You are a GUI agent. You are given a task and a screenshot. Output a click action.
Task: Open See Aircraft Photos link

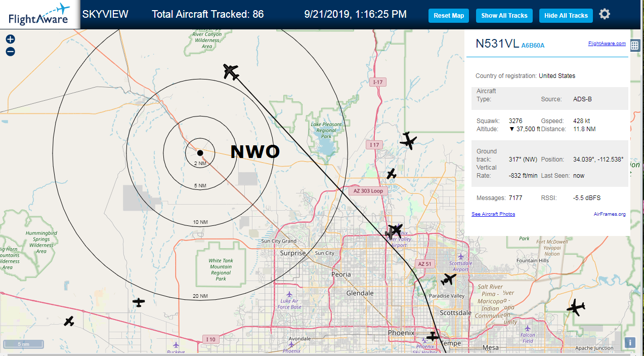493,214
